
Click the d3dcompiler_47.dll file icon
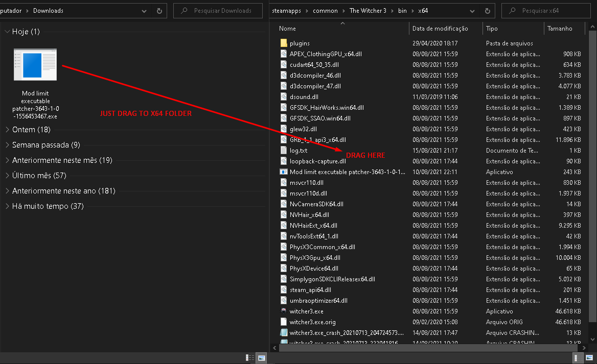[x=284, y=86]
